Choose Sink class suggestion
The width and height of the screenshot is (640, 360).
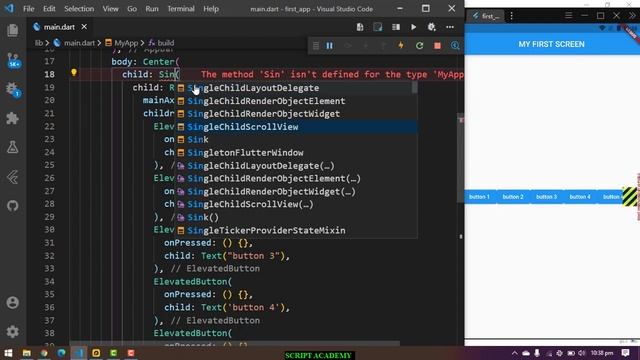pos(296,140)
